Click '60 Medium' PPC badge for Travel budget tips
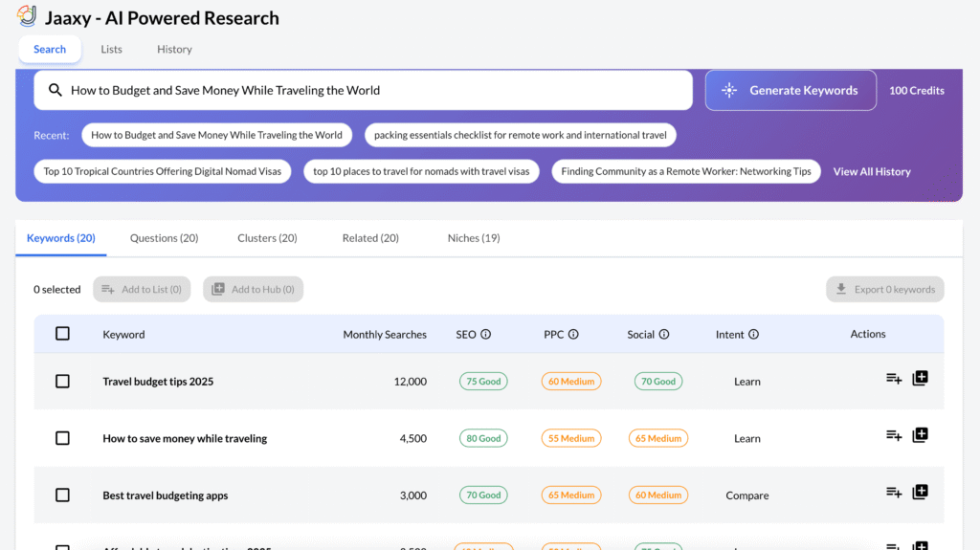 click(571, 382)
